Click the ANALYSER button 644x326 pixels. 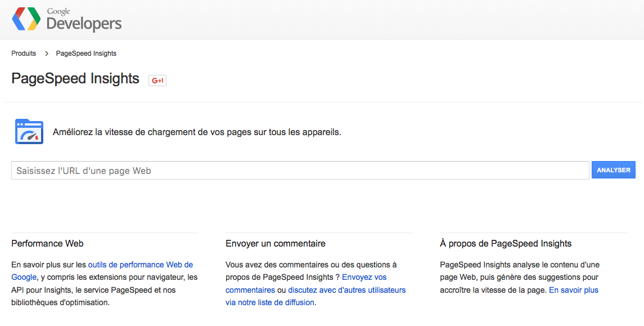pos(614,170)
